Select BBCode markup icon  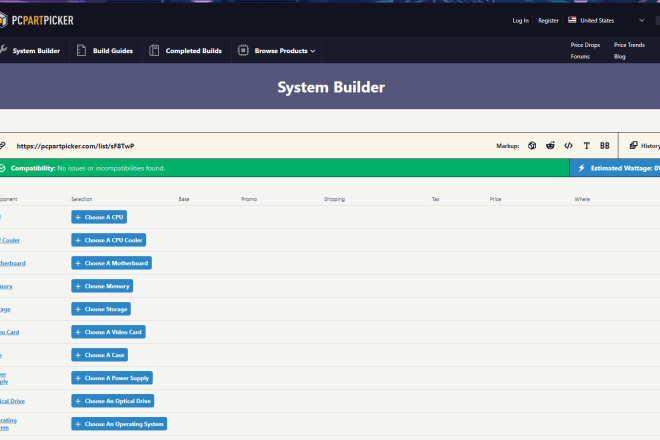(604, 146)
